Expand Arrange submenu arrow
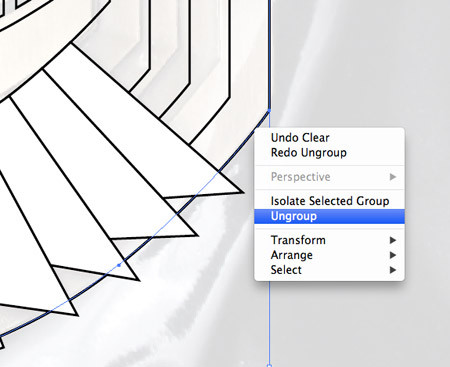450x367 pixels. (393, 255)
